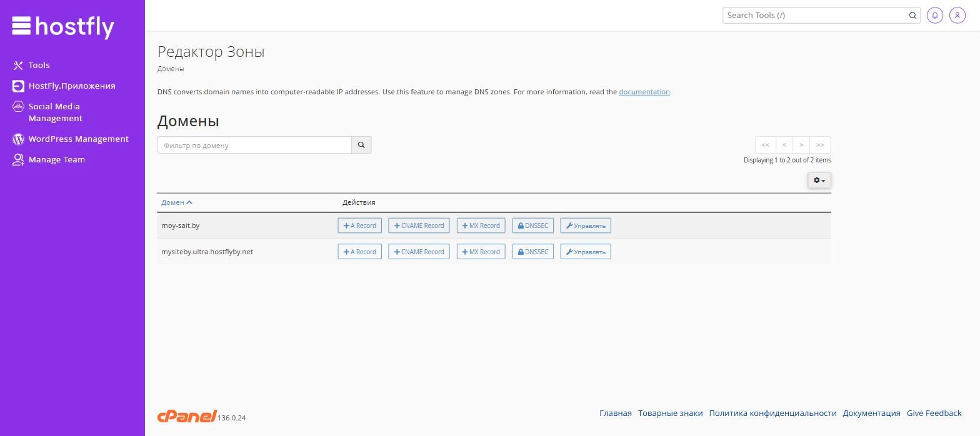Click Управлять for moy-sait.by
The height and width of the screenshot is (436, 980).
tap(586, 225)
